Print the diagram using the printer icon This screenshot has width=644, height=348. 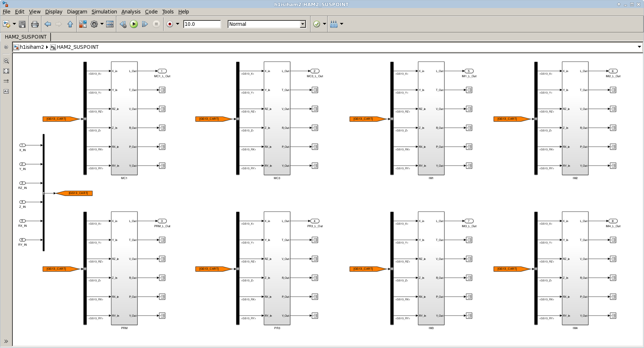point(35,24)
